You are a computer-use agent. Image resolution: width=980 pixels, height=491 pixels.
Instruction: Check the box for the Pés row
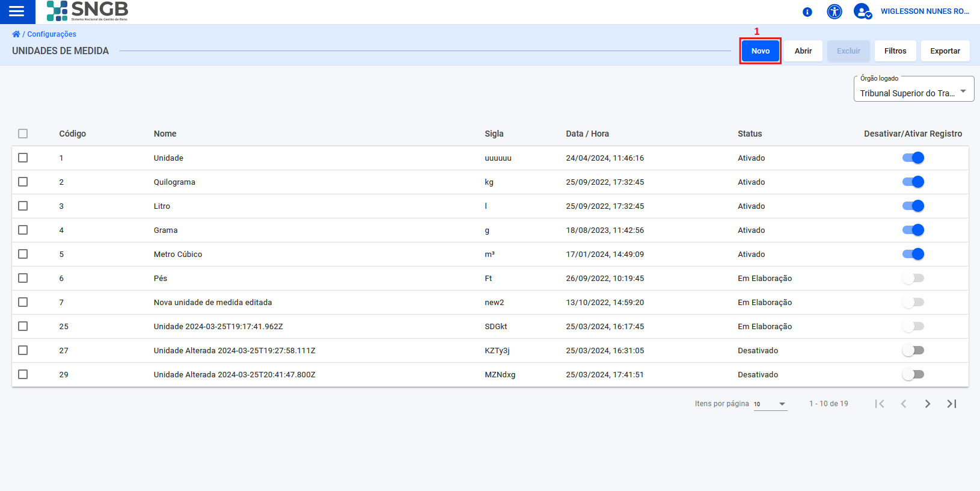23,278
